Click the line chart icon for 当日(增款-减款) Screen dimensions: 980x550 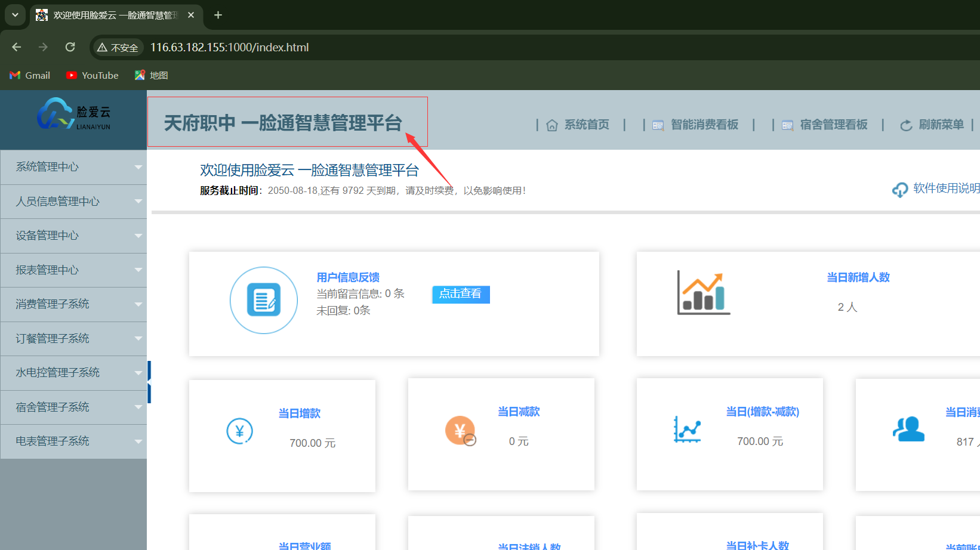click(x=687, y=429)
